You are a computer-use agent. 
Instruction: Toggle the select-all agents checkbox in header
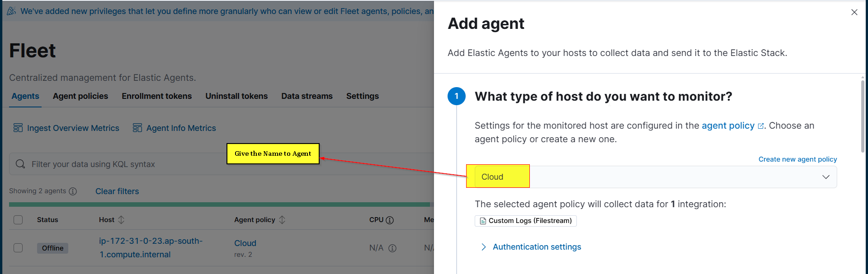click(18, 220)
